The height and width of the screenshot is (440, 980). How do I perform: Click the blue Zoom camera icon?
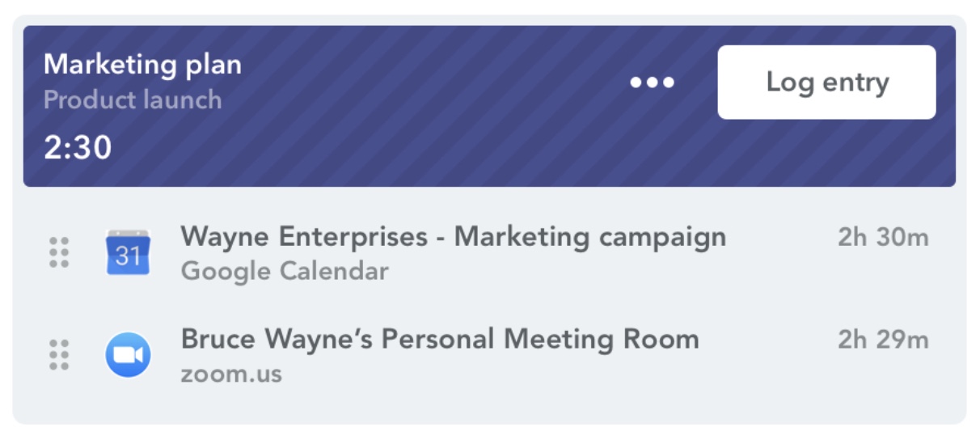click(129, 354)
